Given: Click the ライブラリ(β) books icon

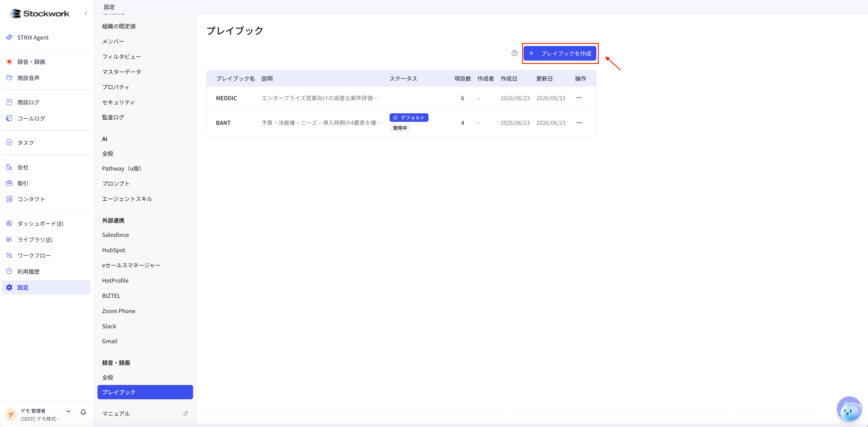Looking at the screenshot, I should coord(9,239).
